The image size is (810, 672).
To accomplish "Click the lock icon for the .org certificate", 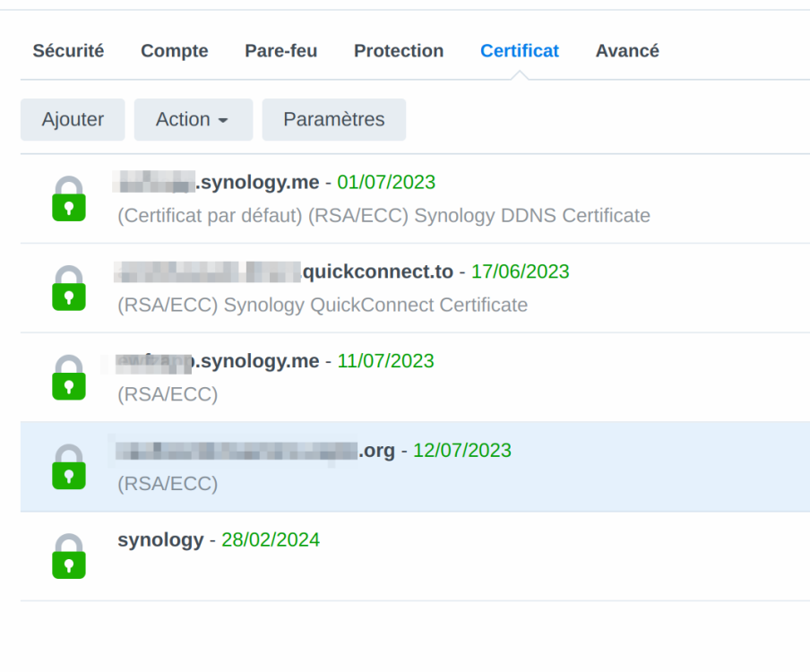I will (69, 467).
